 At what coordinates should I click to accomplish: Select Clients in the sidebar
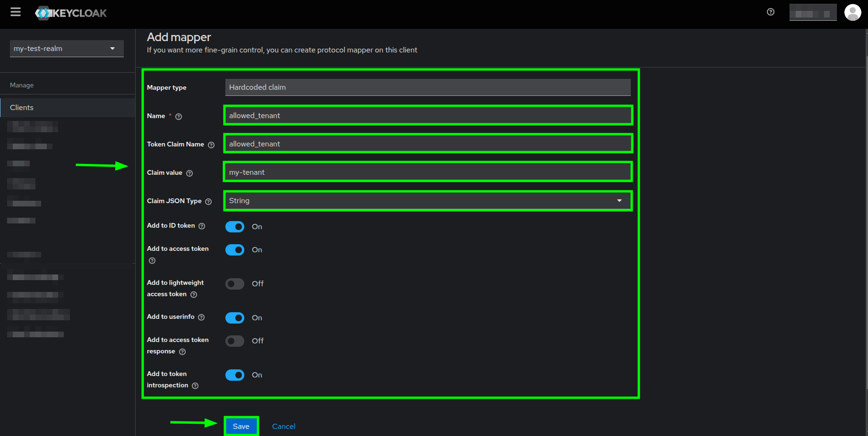coord(21,107)
